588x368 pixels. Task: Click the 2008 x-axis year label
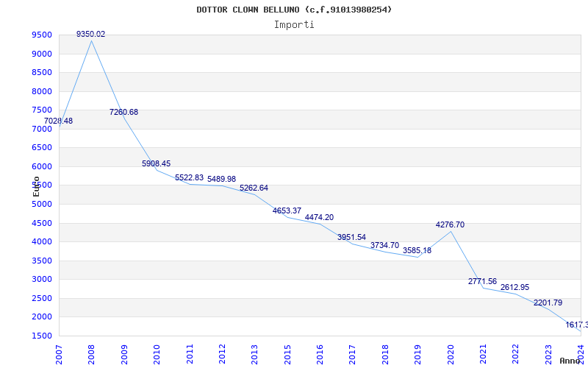(x=91, y=354)
